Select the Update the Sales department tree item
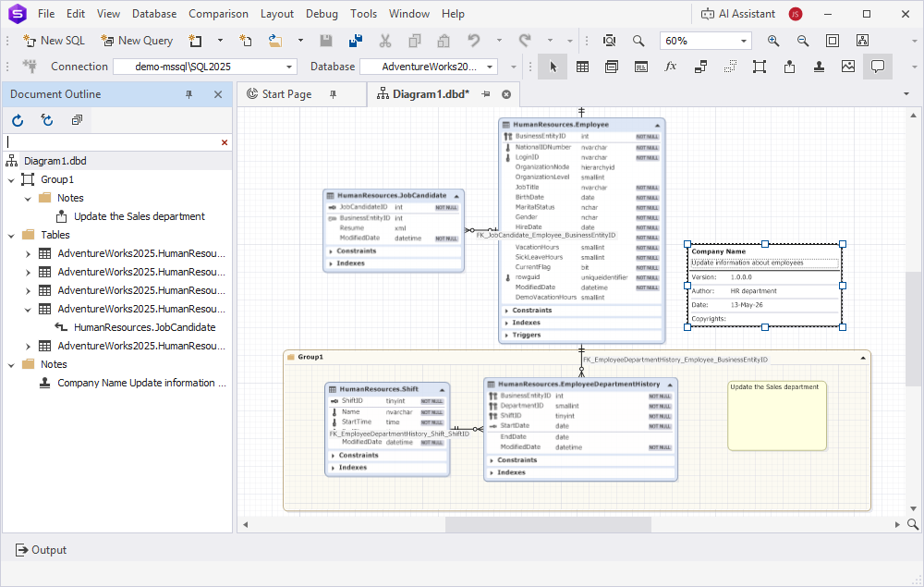Viewport: 924px width, 587px height. 140,216
